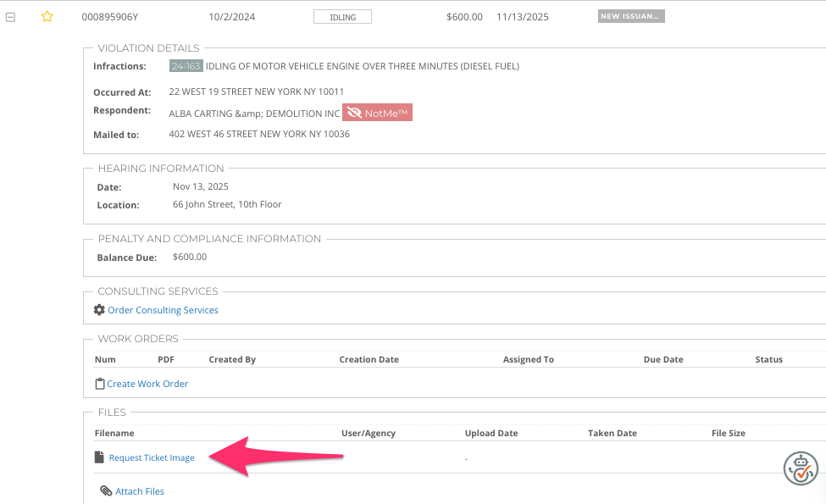Click the Attach Files link
Viewport: 826px width, 504px height.
tap(140, 491)
